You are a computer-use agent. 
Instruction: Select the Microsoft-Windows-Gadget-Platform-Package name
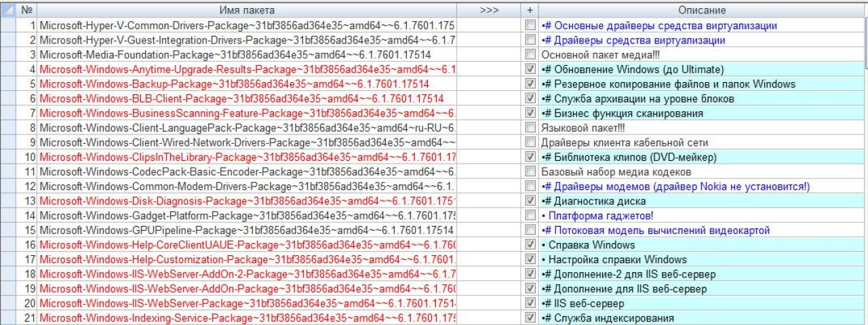click(x=247, y=215)
